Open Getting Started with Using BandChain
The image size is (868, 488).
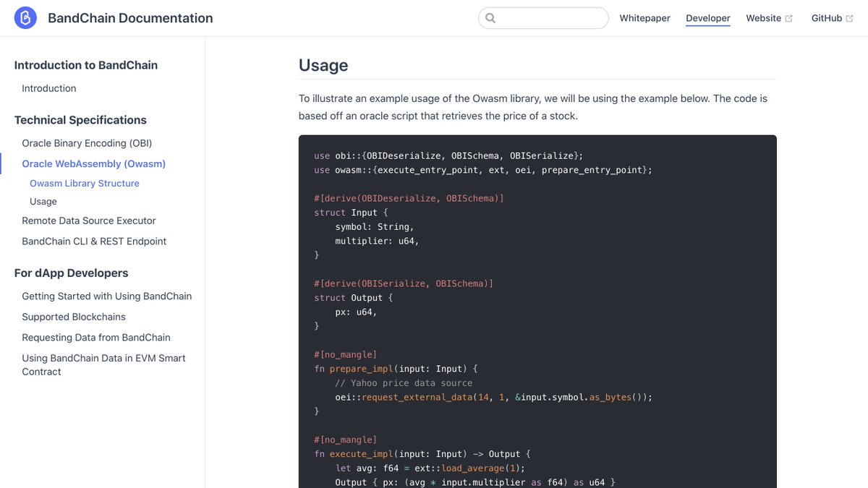(x=107, y=296)
